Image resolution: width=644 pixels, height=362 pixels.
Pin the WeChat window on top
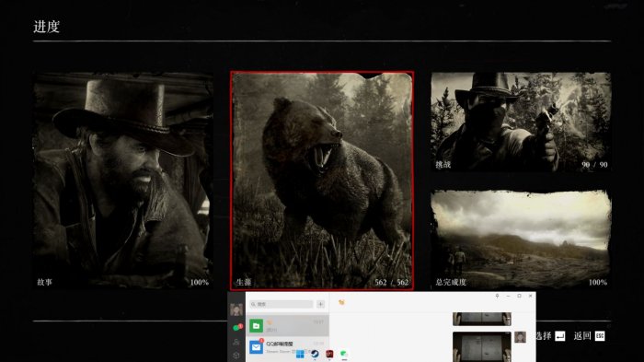(x=497, y=296)
